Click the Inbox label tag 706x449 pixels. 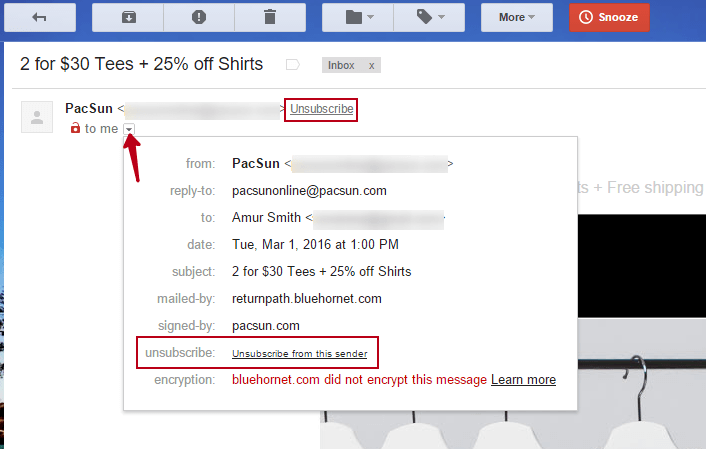(x=342, y=65)
